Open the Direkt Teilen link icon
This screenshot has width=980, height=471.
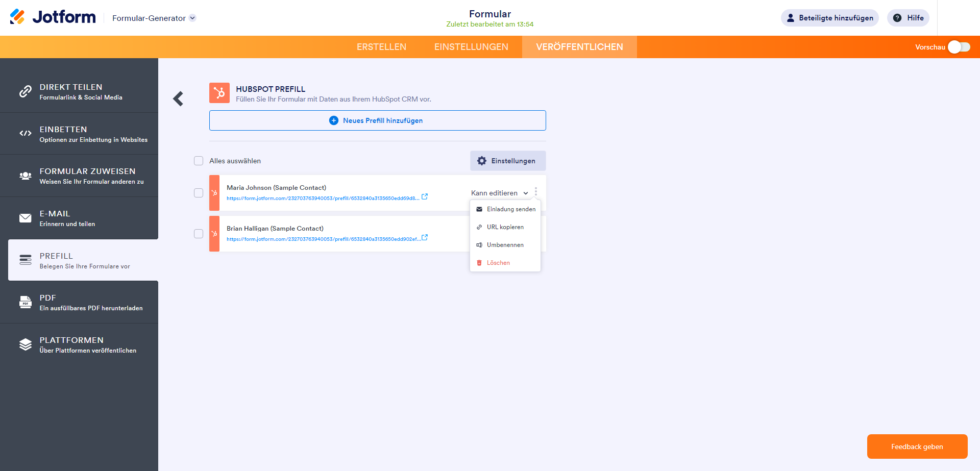click(x=26, y=91)
